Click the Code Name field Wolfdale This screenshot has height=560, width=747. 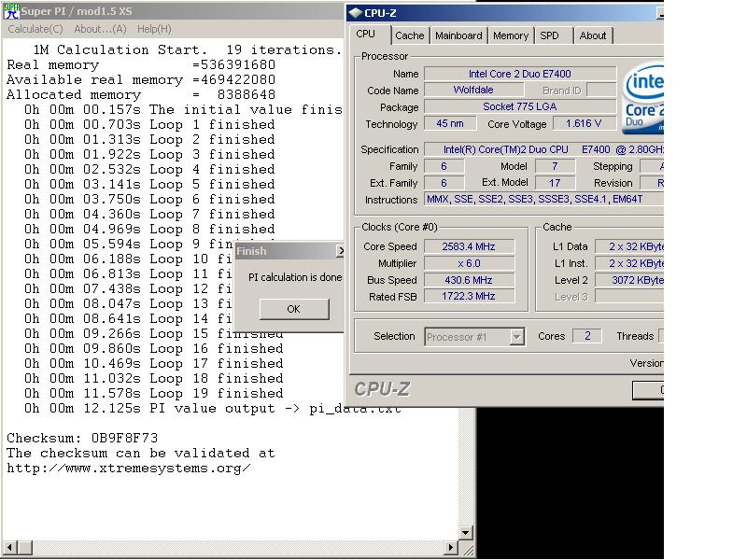pyautogui.click(x=473, y=90)
